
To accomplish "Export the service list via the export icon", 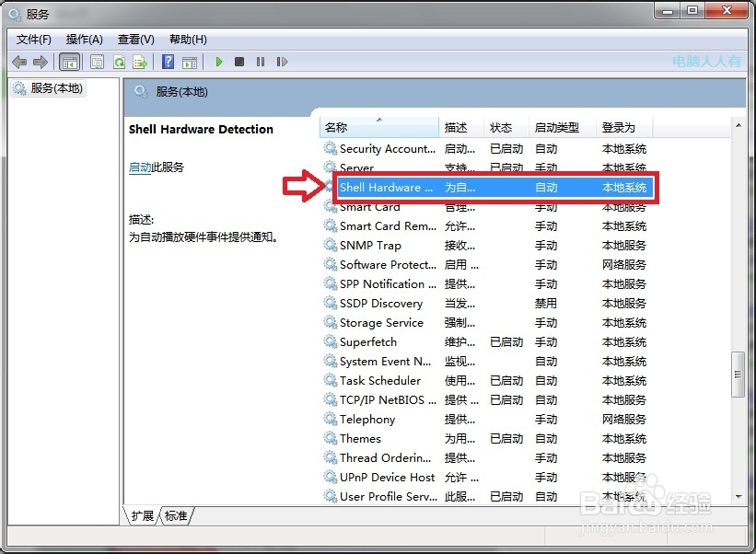I will 140,61.
